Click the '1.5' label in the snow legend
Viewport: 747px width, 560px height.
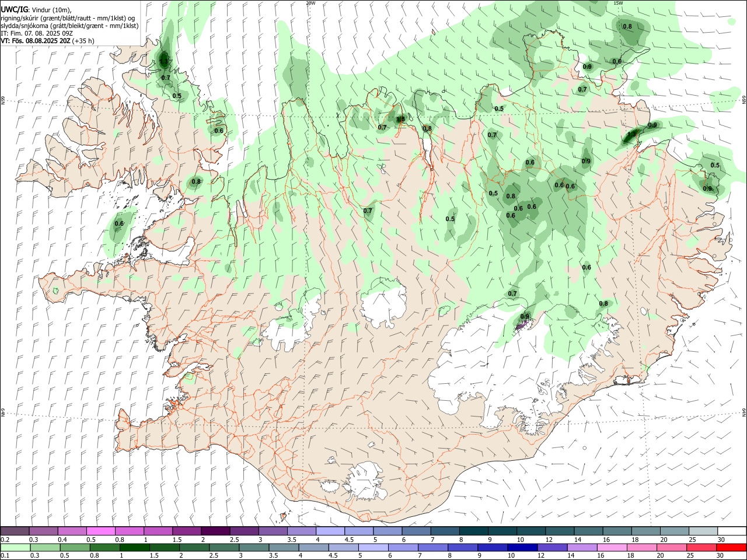(x=176, y=540)
